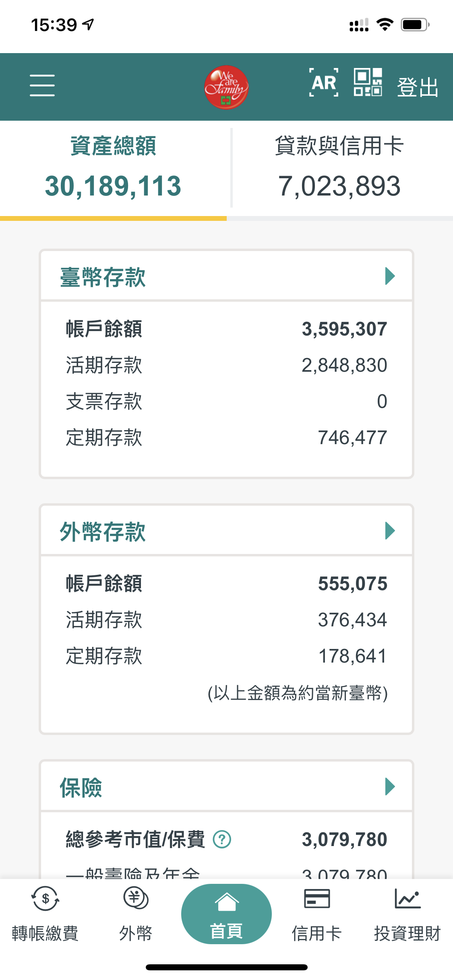453x980 pixels.
Task: Tap the 臺幣存款 heading
Action: click(x=103, y=277)
